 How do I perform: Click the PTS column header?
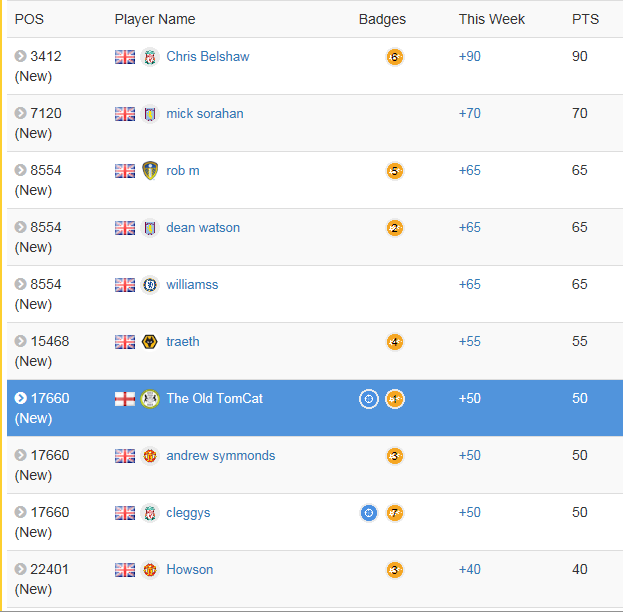585,19
